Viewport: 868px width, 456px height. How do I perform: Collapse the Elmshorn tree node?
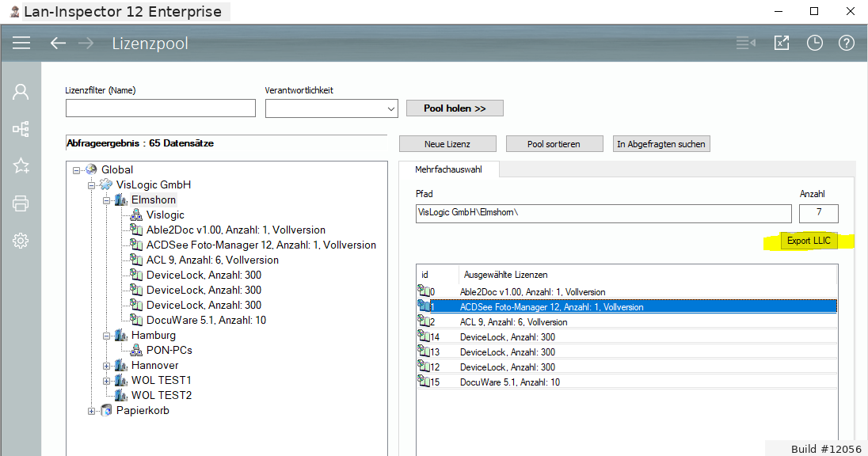click(x=106, y=200)
